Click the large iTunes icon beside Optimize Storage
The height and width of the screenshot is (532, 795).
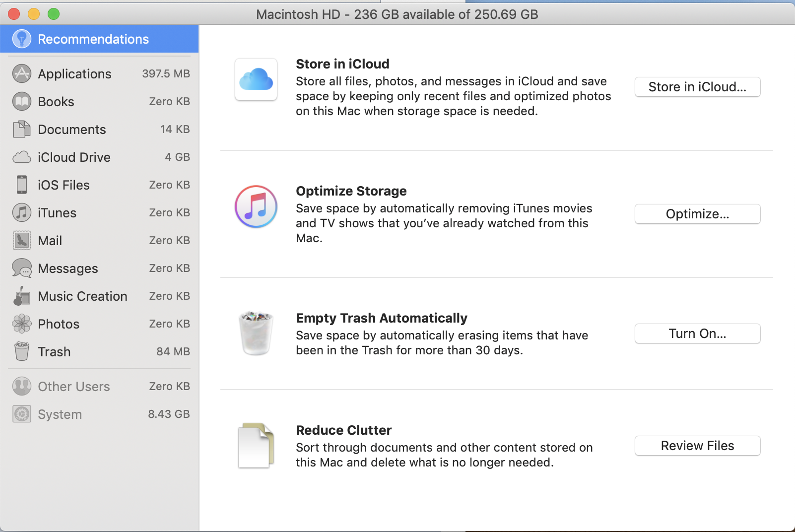(256, 206)
